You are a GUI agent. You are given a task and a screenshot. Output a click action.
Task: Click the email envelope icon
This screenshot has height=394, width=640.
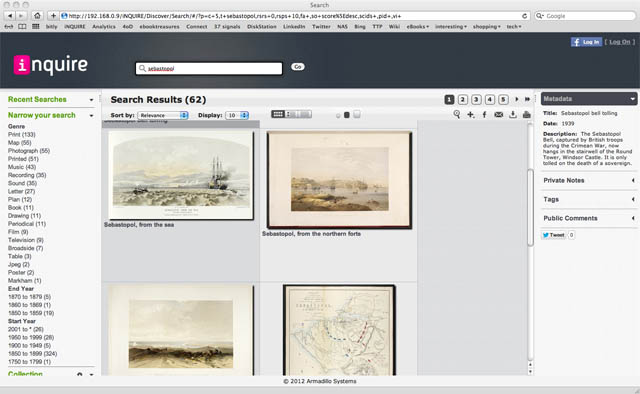[498, 115]
